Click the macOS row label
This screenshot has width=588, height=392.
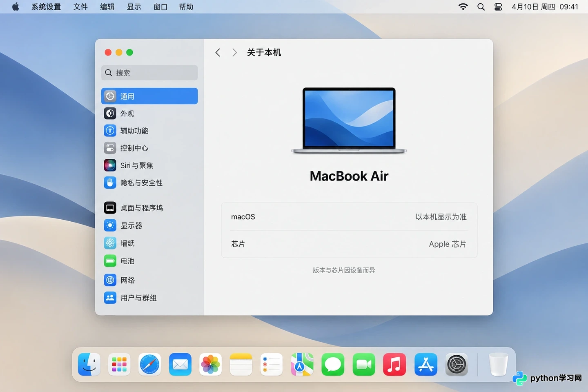point(243,217)
